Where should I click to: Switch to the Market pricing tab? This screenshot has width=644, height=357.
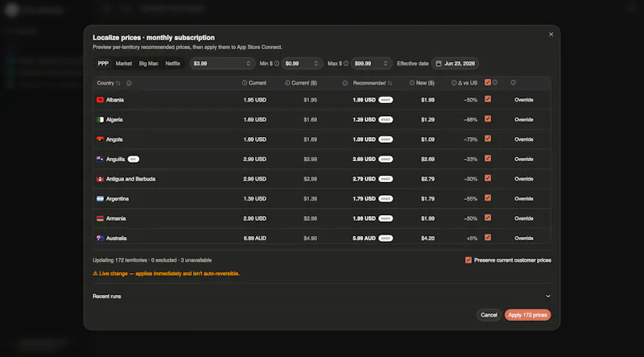(x=124, y=64)
